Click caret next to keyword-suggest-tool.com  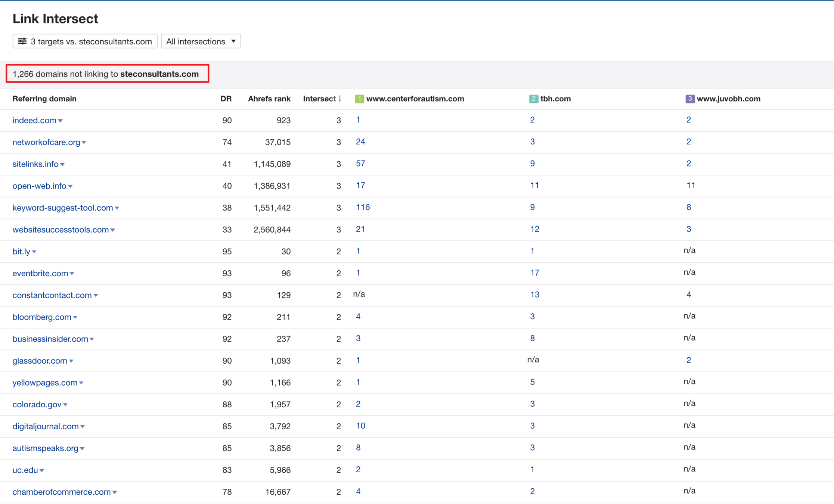117,208
